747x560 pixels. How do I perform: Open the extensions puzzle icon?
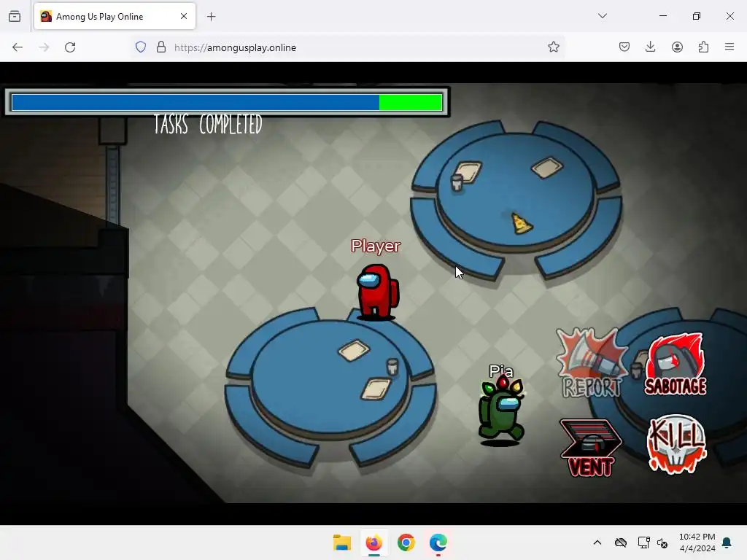pyautogui.click(x=703, y=47)
